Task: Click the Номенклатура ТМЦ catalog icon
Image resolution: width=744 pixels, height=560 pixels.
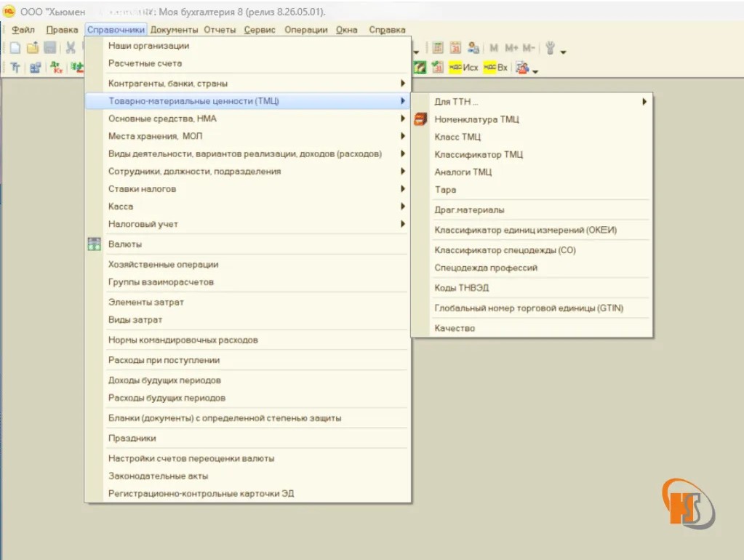Action: pos(420,119)
